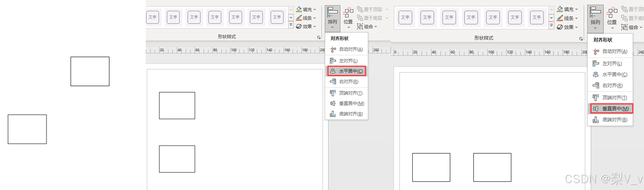This screenshot has height=190, width=644.
Task: Select the upper rectangle on the left window canvas
Action: tap(177, 106)
